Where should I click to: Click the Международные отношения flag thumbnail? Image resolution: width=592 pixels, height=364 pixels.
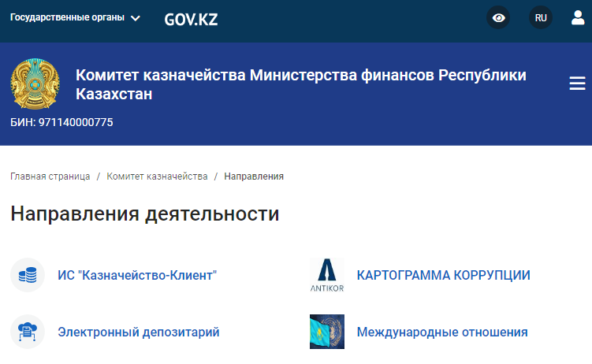pyautogui.click(x=327, y=332)
